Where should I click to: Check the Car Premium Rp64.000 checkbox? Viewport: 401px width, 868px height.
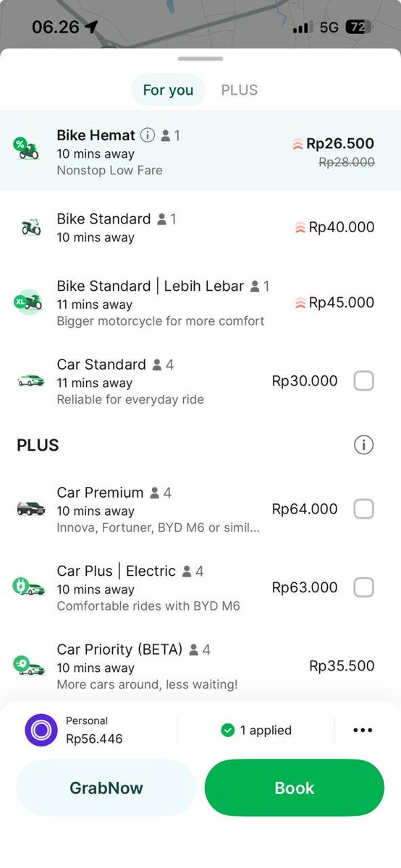(363, 509)
